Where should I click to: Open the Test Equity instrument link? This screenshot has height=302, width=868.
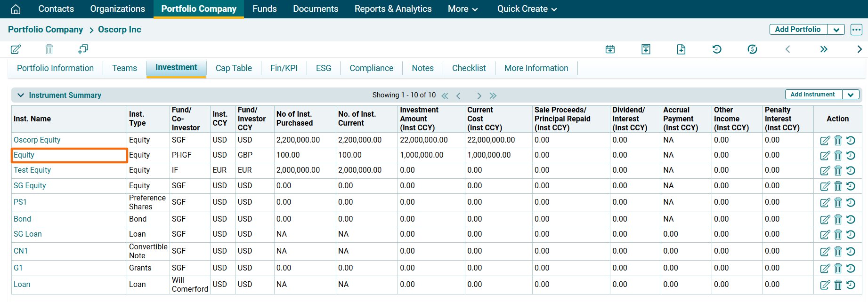coord(32,170)
